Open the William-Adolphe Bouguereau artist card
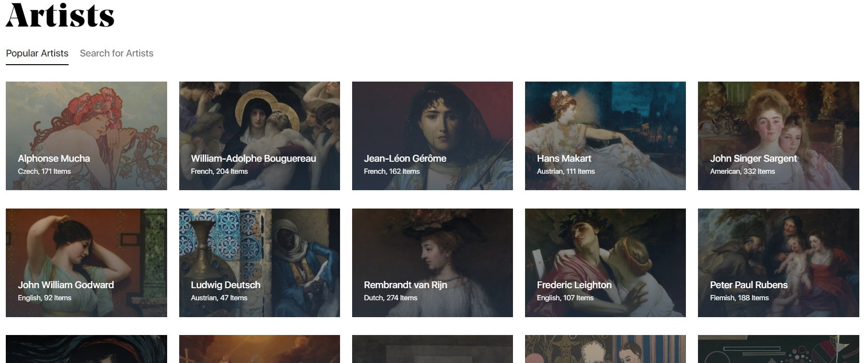The height and width of the screenshot is (363, 868). tap(259, 136)
